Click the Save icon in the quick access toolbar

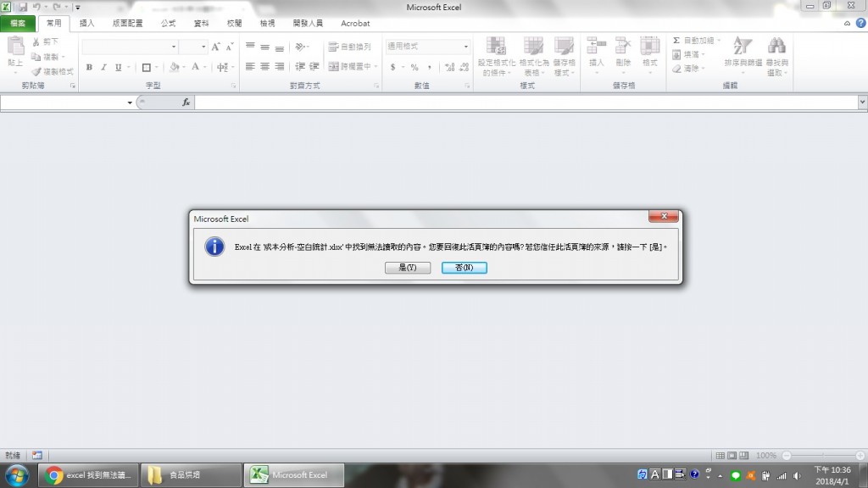tap(23, 7)
